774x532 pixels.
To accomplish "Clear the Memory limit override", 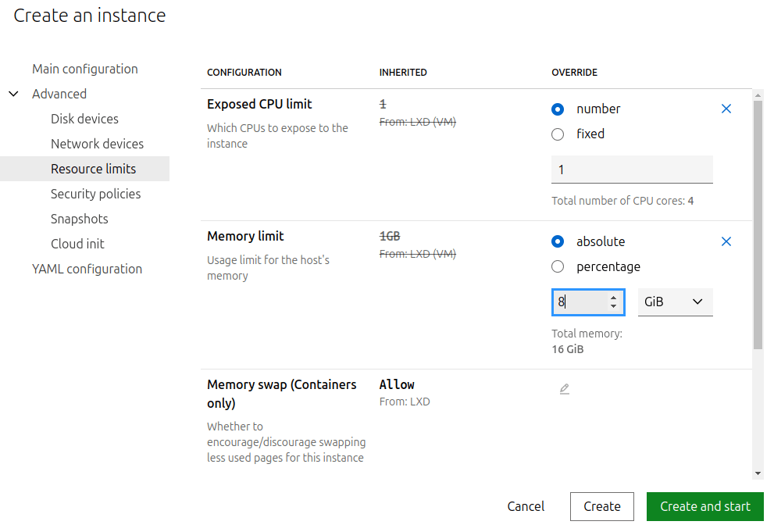I will [x=726, y=241].
